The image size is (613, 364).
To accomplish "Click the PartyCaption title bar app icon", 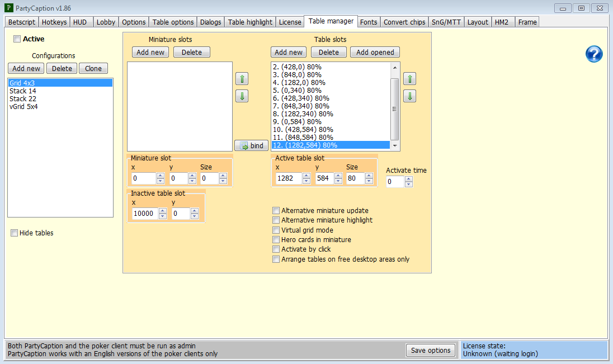I will [8, 8].
